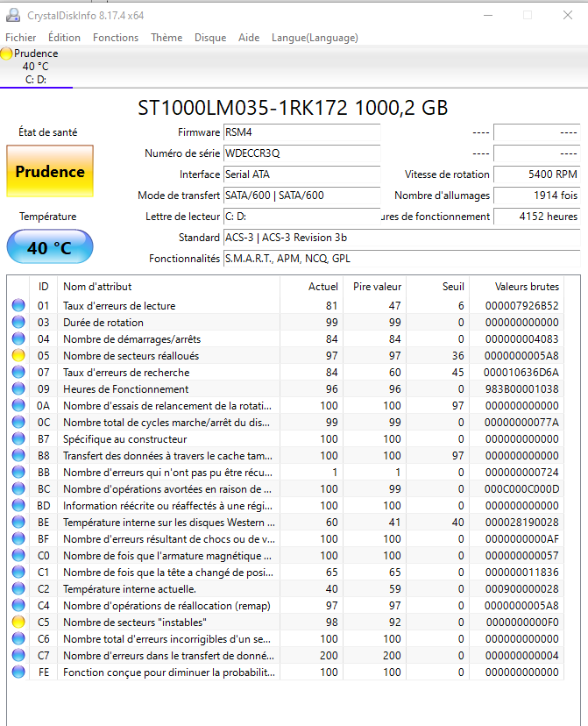Viewport: 588px width, 726px height.
Task: Select the row Température interne actuelle.
Action: tap(286, 589)
